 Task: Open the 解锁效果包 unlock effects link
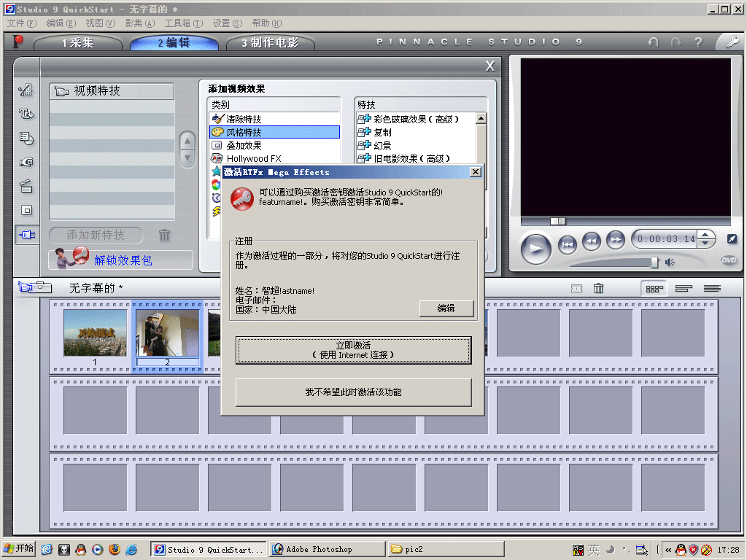(123, 260)
